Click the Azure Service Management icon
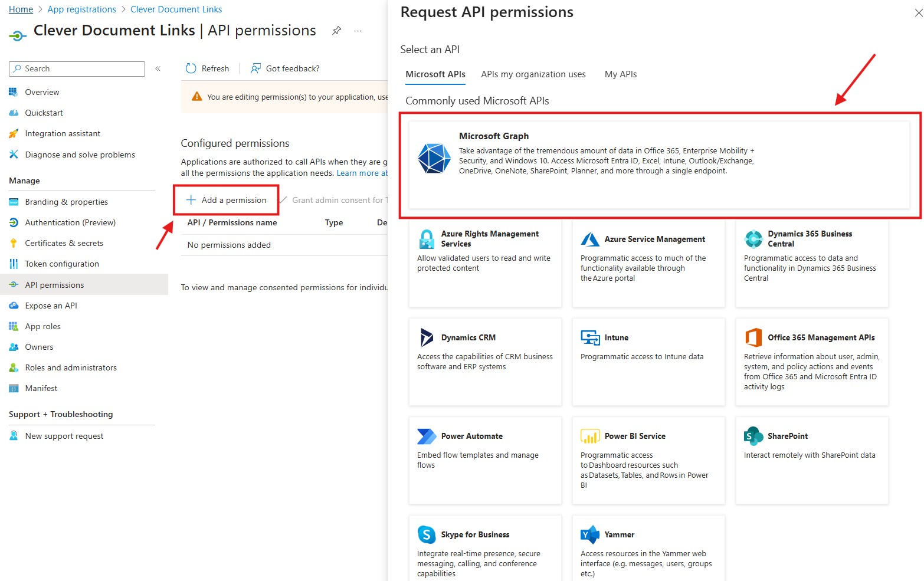 click(x=590, y=239)
